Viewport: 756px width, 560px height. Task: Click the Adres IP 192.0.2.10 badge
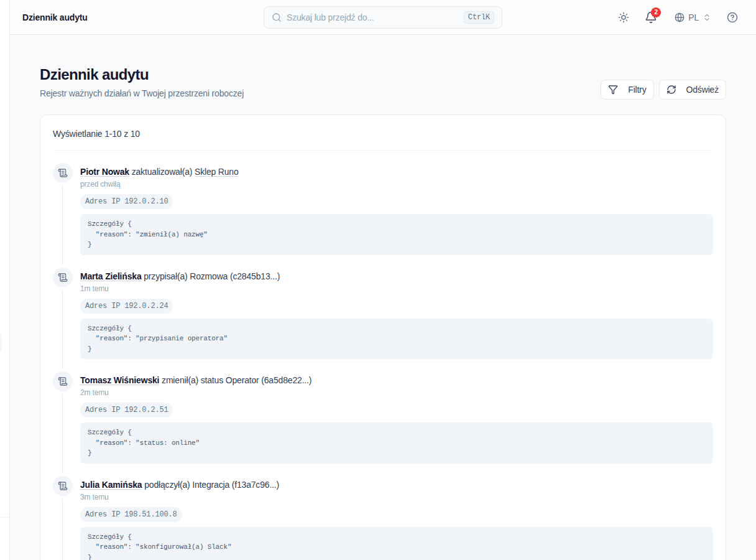click(x=127, y=201)
